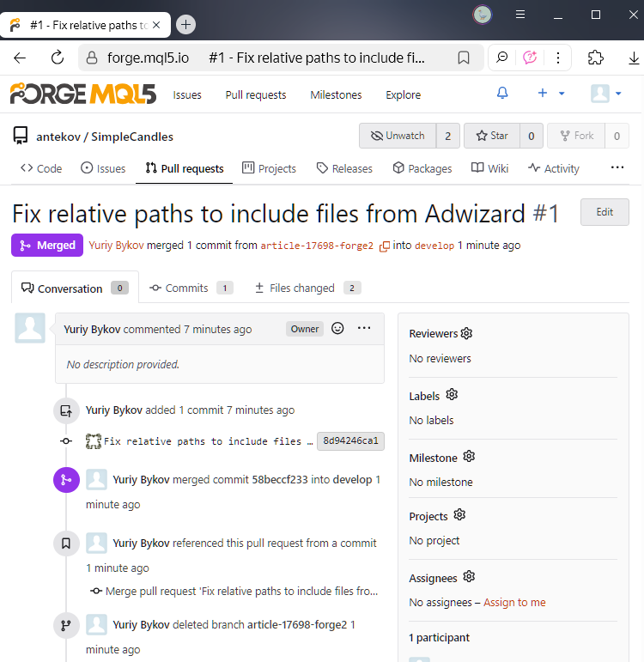Open the search chat icon in toolbar
644x662 pixels.
[501, 57]
